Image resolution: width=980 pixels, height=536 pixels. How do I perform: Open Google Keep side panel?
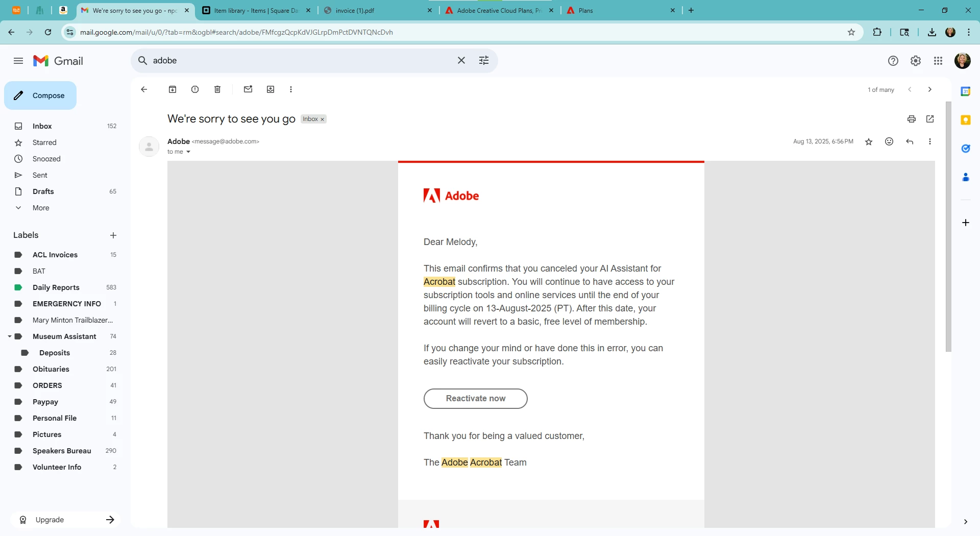coord(966,120)
